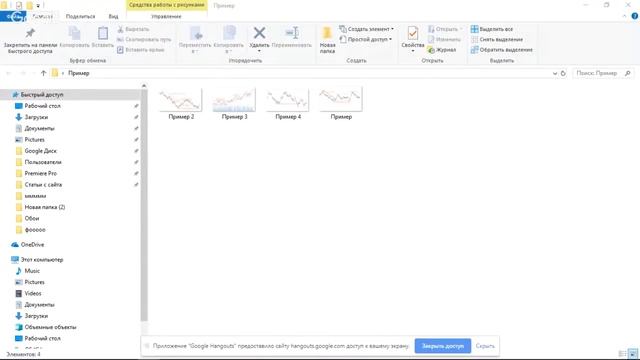Click Выделить все

(492, 29)
